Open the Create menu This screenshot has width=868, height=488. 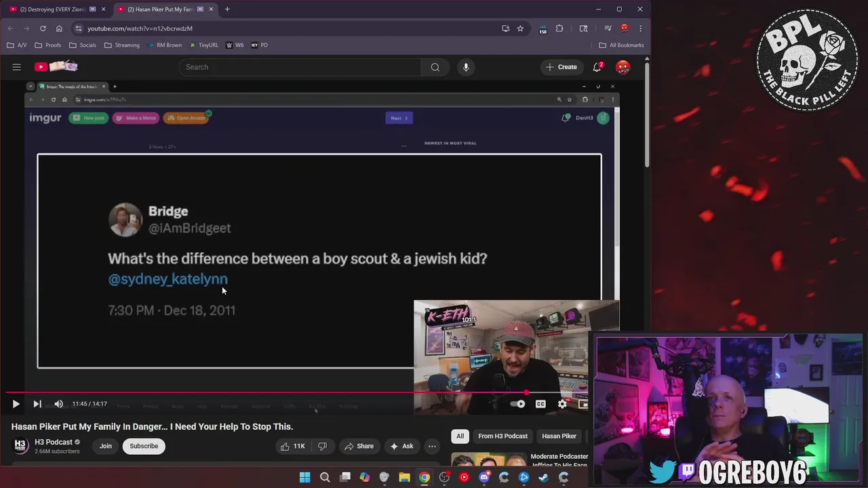pyautogui.click(x=561, y=67)
